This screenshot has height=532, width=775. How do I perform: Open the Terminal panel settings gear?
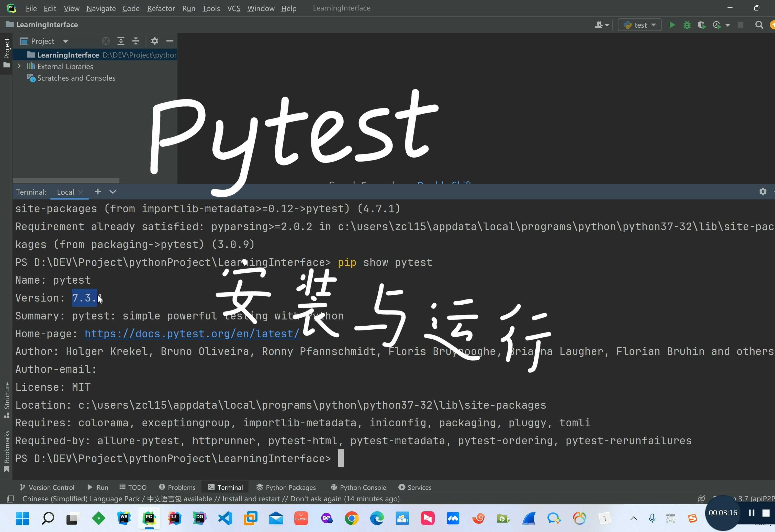763,192
